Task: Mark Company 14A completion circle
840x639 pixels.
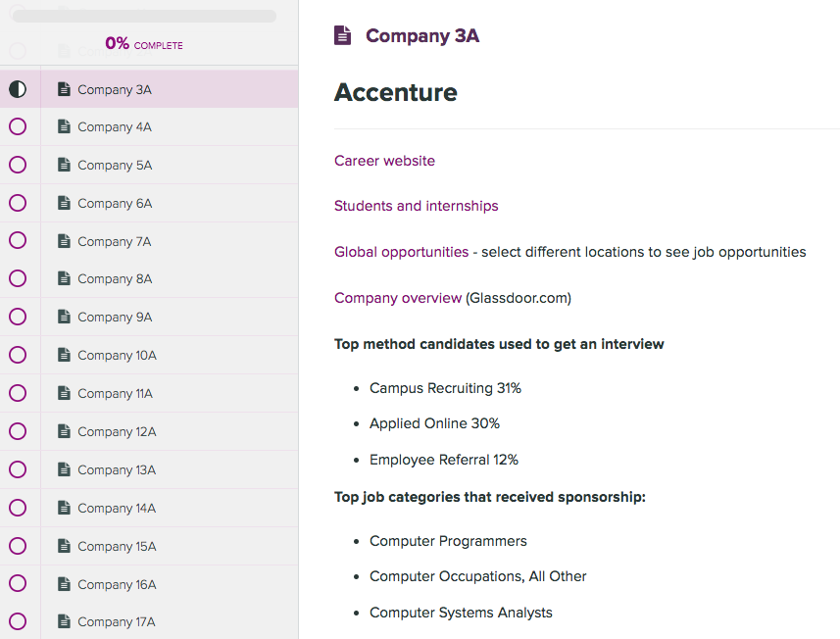Action: pos(18,508)
